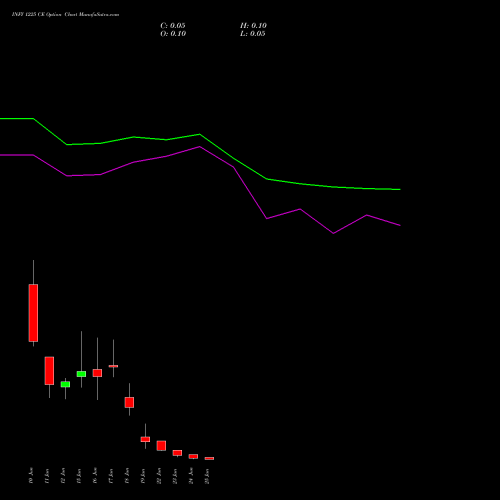Image resolution: width=500 pixels, height=500 pixels.
Task: Select the red candle for 18 Jun
Action: tap(129, 402)
